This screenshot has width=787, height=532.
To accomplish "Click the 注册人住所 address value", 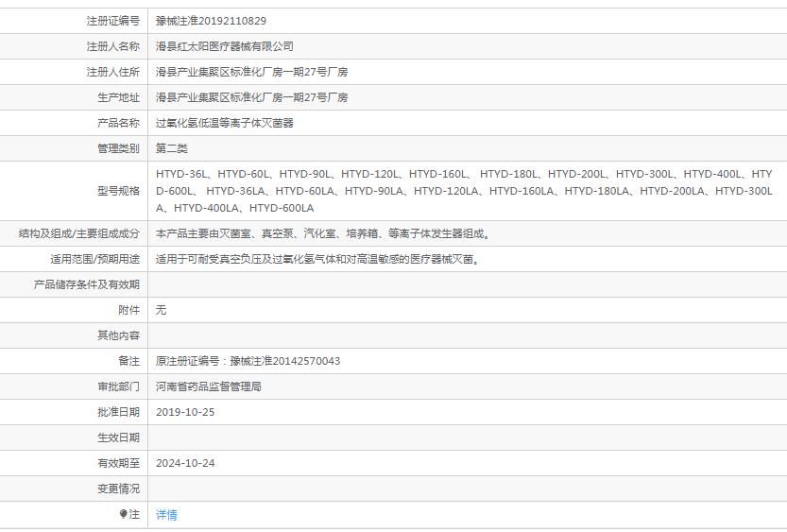I will click(251, 72).
